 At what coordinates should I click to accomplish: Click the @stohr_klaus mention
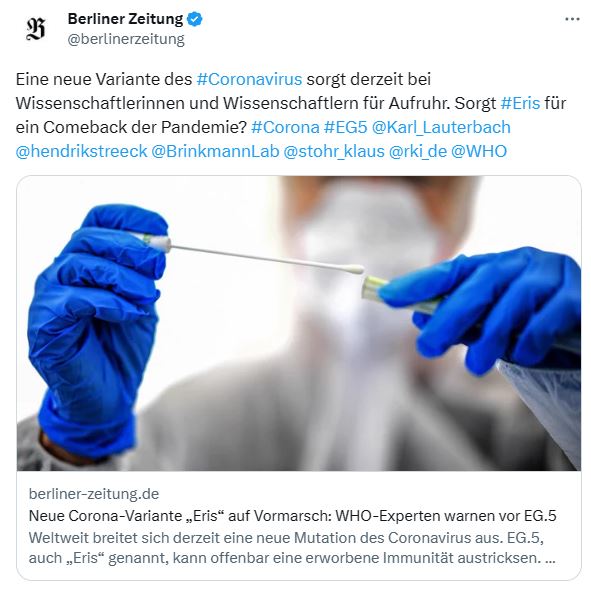334,151
